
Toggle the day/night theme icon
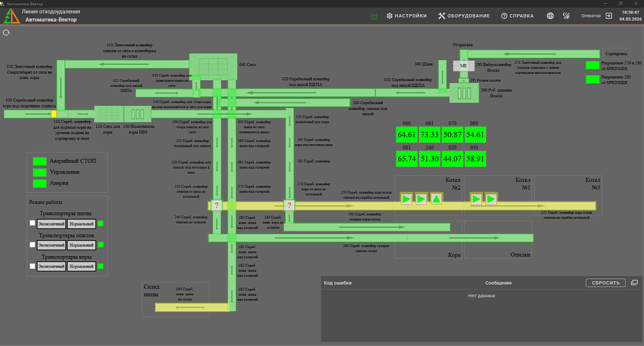(x=566, y=16)
